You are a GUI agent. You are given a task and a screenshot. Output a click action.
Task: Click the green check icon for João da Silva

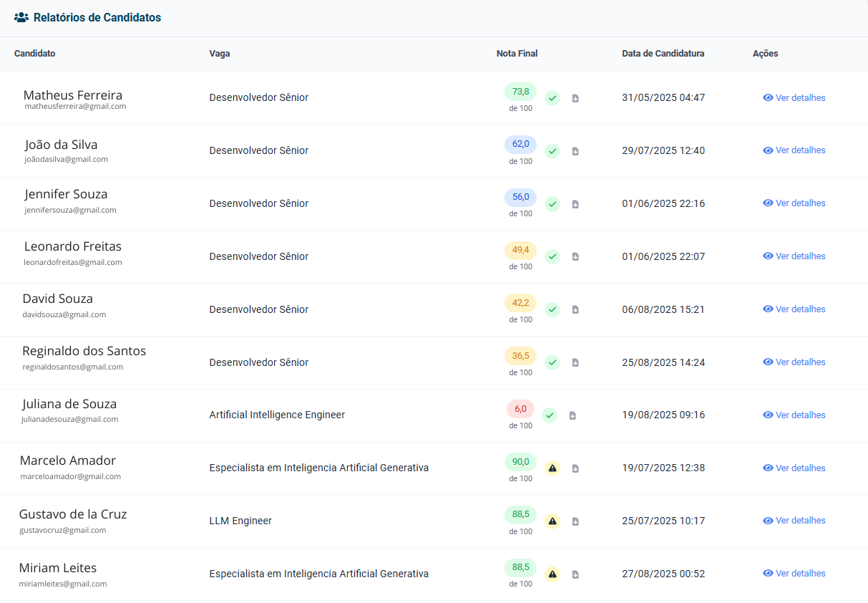[x=552, y=151]
